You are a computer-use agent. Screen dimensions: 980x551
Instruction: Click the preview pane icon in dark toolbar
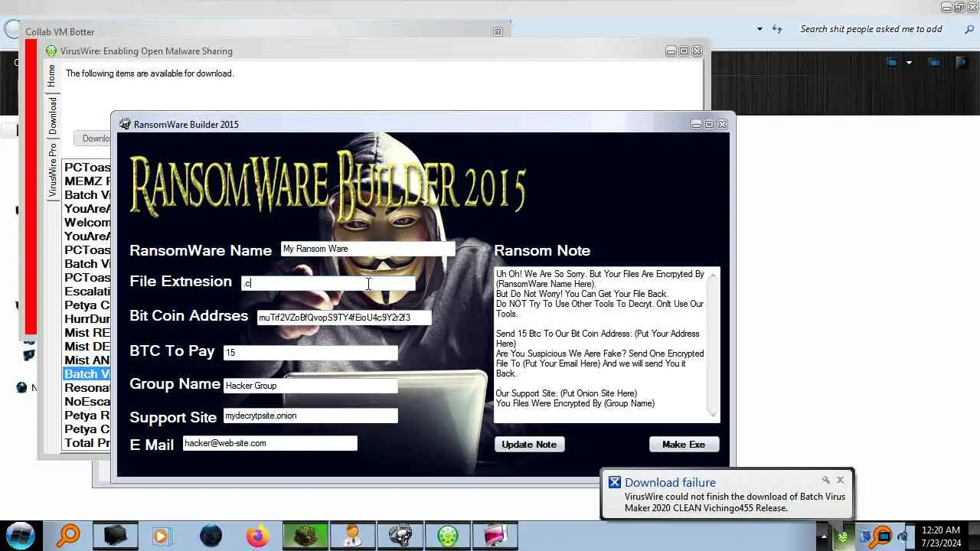click(935, 63)
